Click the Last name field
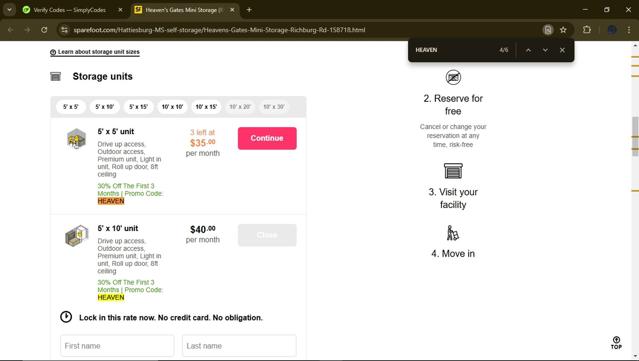639x361 pixels. [x=239, y=346]
